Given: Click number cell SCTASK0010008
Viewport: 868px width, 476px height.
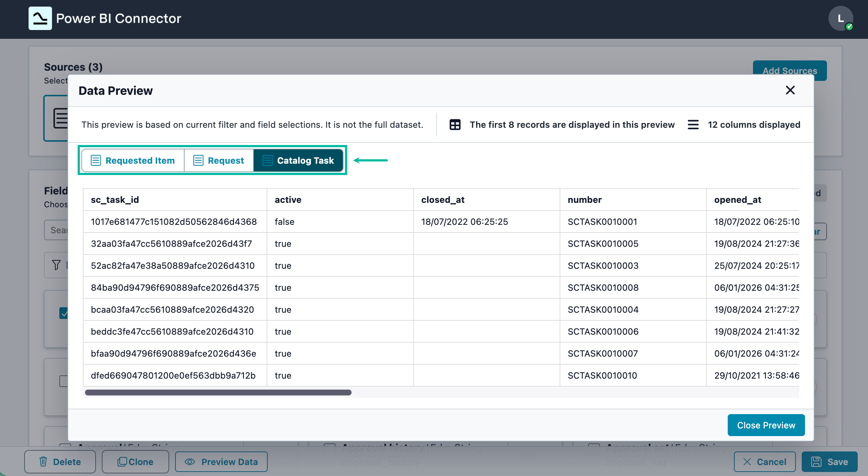Looking at the screenshot, I should tap(633, 287).
